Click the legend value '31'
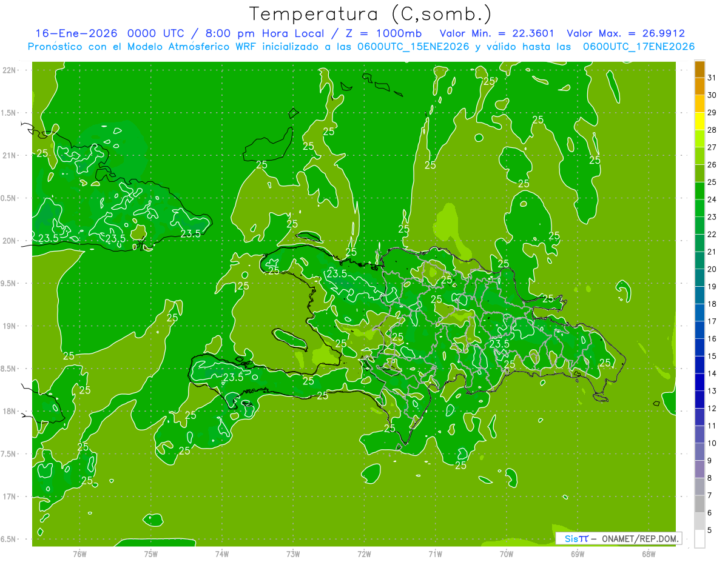This screenshot has width=728, height=562. (x=712, y=78)
